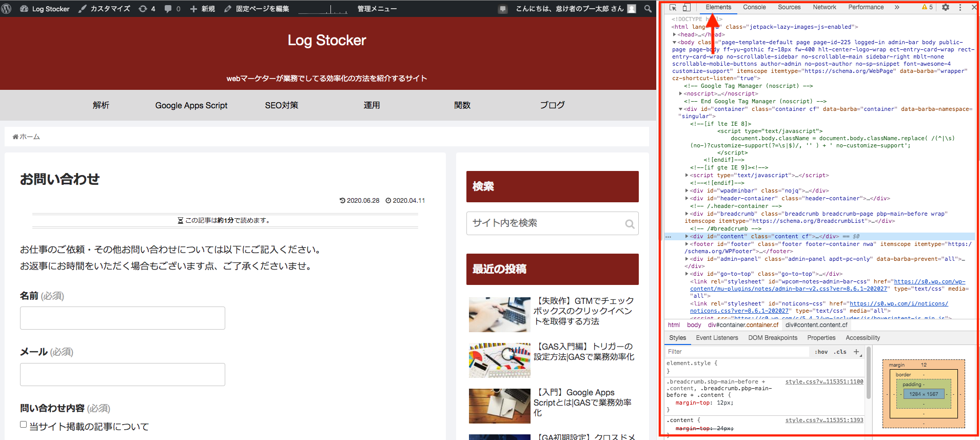The height and width of the screenshot is (440, 980).
Task: Click the sidebar search magnifier button
Action: tap(630, 224)
